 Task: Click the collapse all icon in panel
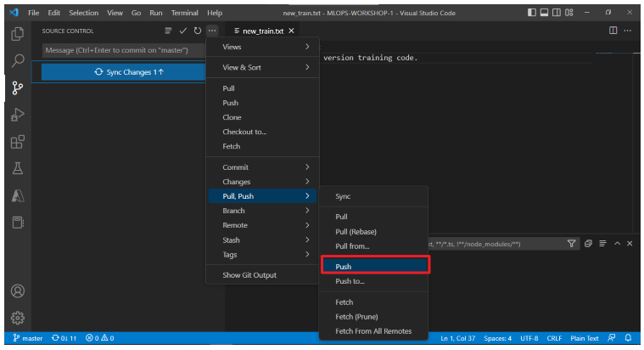coord(588,244)
